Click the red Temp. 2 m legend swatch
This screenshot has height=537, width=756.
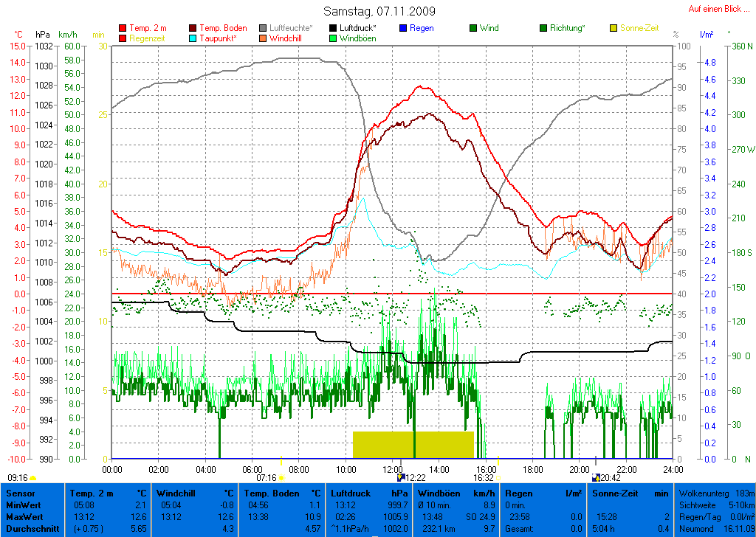click(x=123, y=28)
